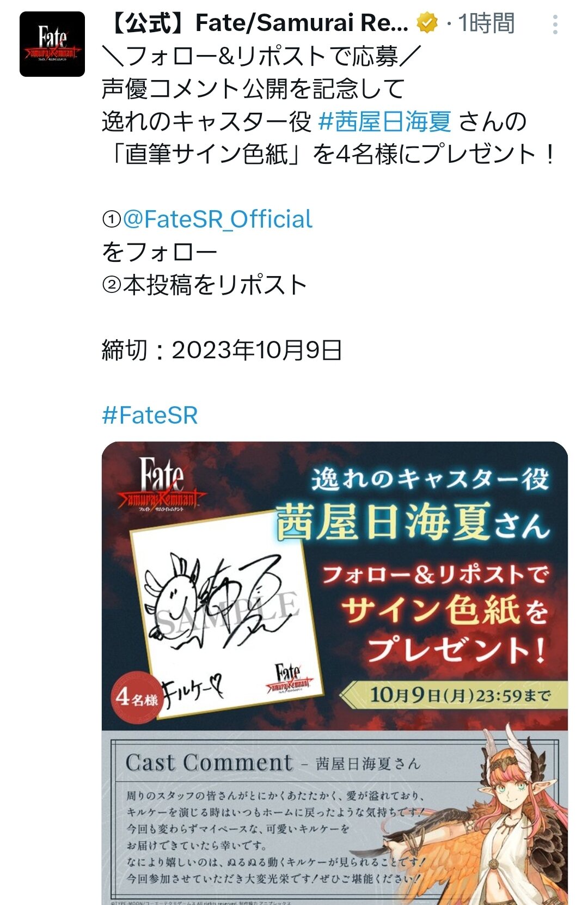Open the Fate/Samurai Remnant profile avatar
The image size is (588, 905).
[x=52, y=44]
